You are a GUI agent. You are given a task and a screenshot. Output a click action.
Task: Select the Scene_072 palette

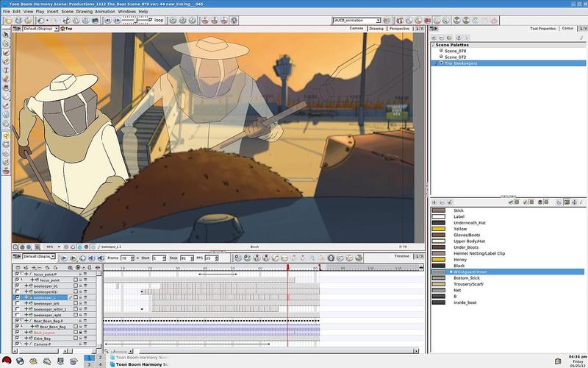[x=455, y=57]
